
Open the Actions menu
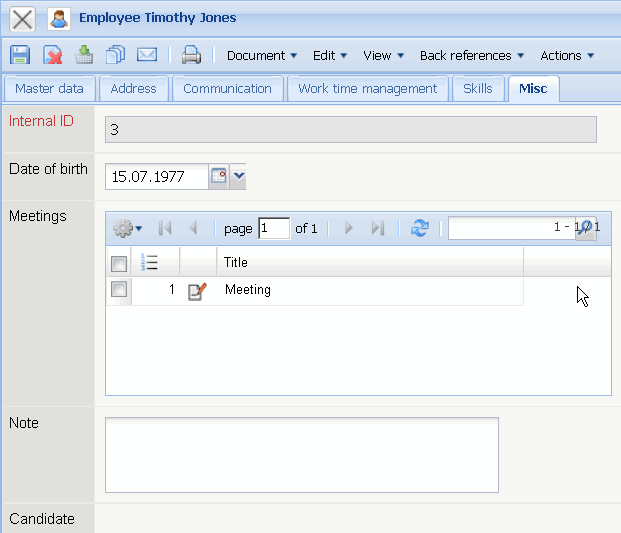(x=567, y=55)
